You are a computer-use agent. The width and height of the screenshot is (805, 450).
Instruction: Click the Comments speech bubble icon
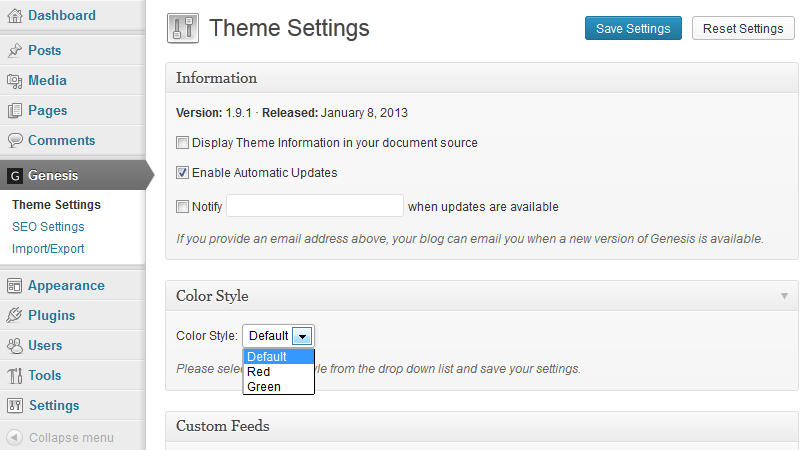(15, 140)
